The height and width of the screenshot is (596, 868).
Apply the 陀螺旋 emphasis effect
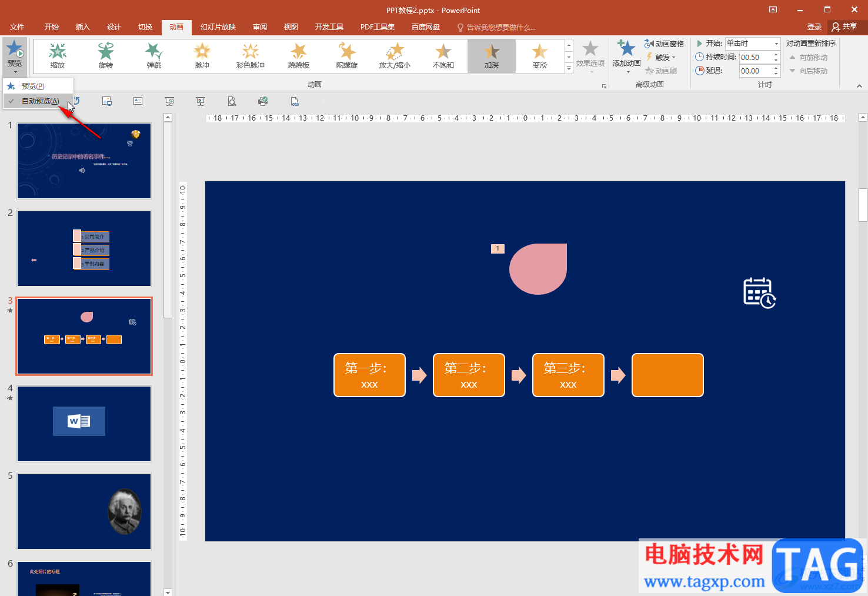pos(347,56)
